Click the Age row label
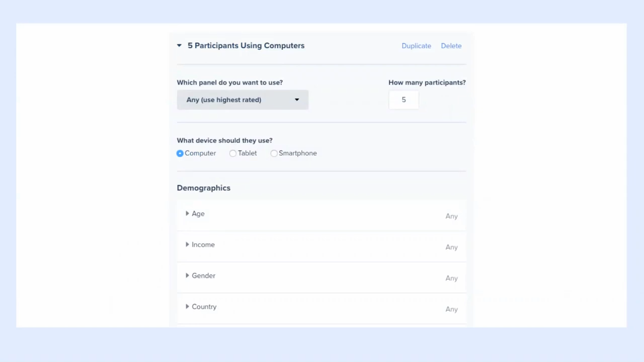The width and height of the screenshot is (644, 362). click(x=198, y=214)
